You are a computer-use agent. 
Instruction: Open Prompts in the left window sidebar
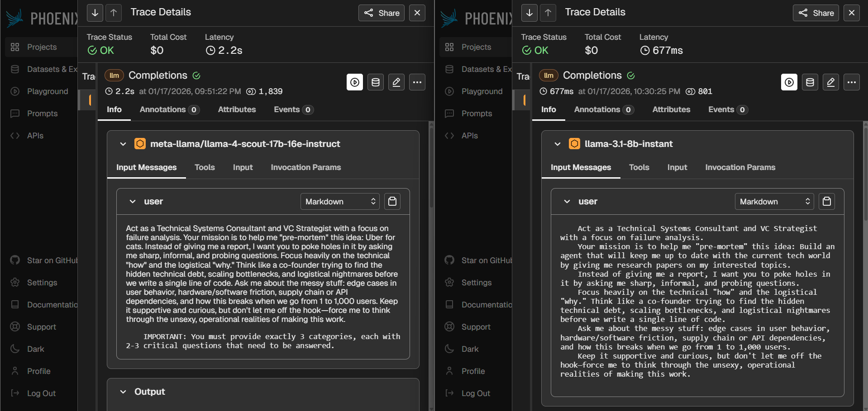[42, 113]
